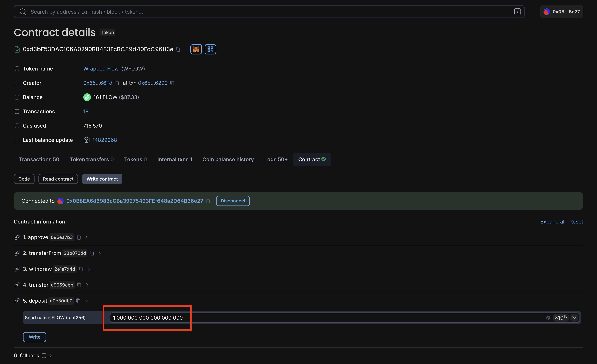Copy the approve method selector 095ea7b3
597x364 pixels.
(78, 237)
